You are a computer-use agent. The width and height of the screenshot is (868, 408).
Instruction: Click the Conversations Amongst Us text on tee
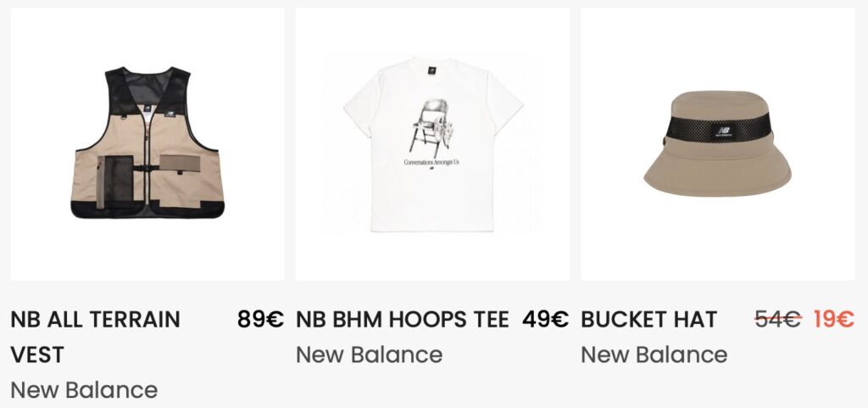[x=431, y=162]
